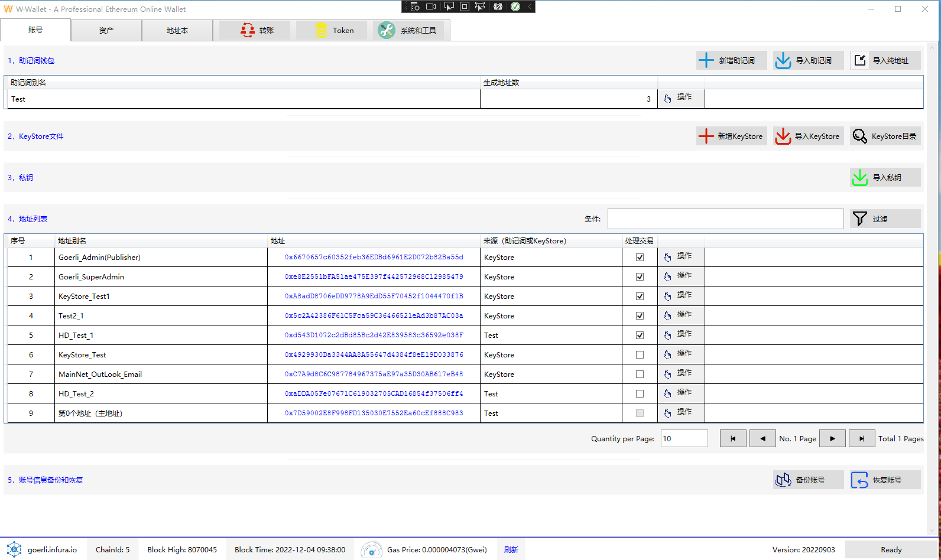Click the 导入助记词 download icon button
Screen dimensions: 941x560
[x=809, y=60]
